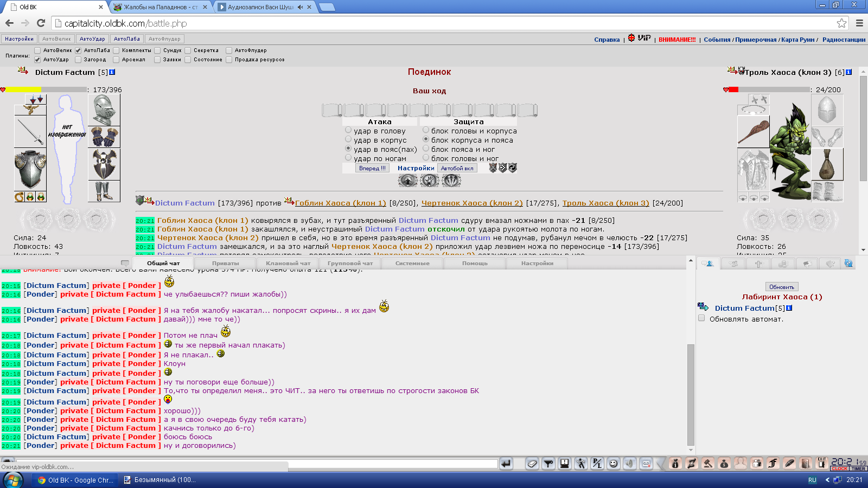Image resolution: width=868 pixels, height=488 pixels.
Task: Tick the Обновлять автомат. checkbox
Action: (701, 318)
